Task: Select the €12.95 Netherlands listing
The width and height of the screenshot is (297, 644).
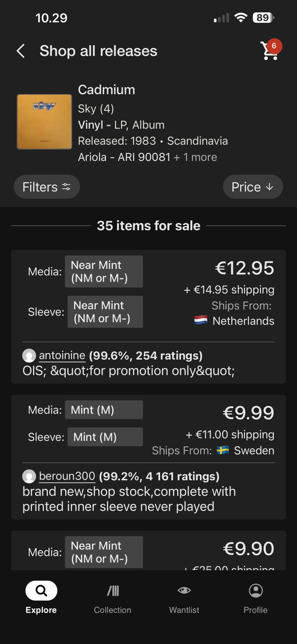Action: coord(148,317)
